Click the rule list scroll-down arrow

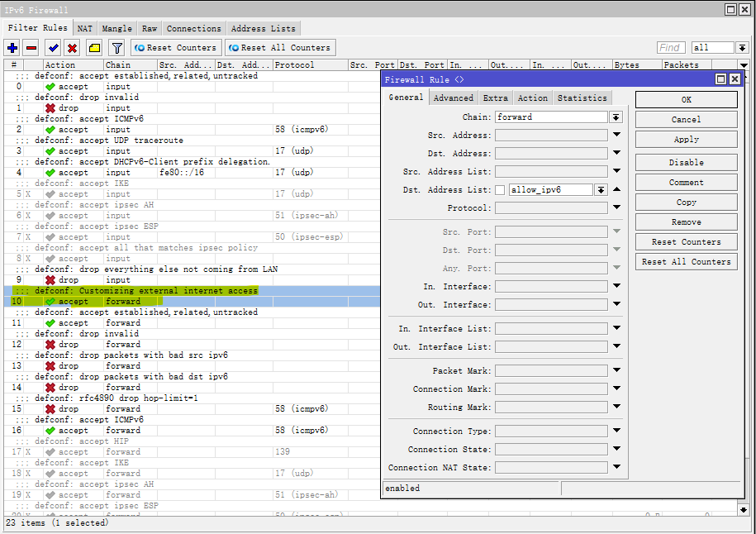point(744,509)
